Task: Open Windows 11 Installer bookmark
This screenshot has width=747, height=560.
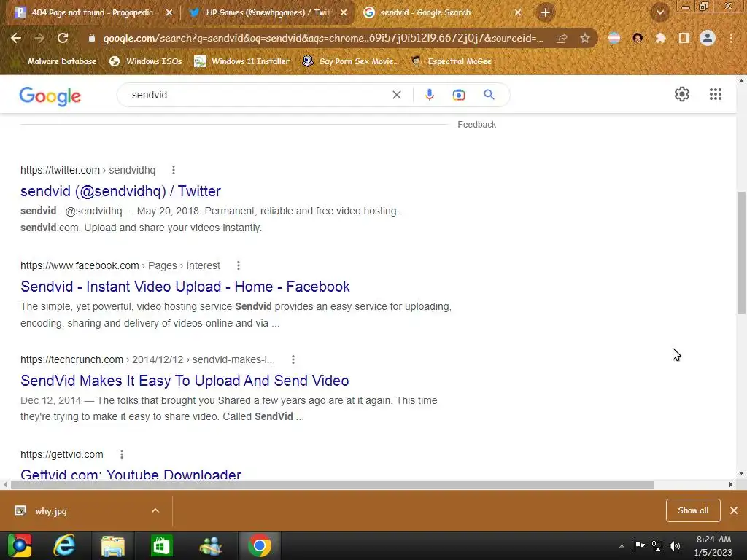Action: coord(242,61)
